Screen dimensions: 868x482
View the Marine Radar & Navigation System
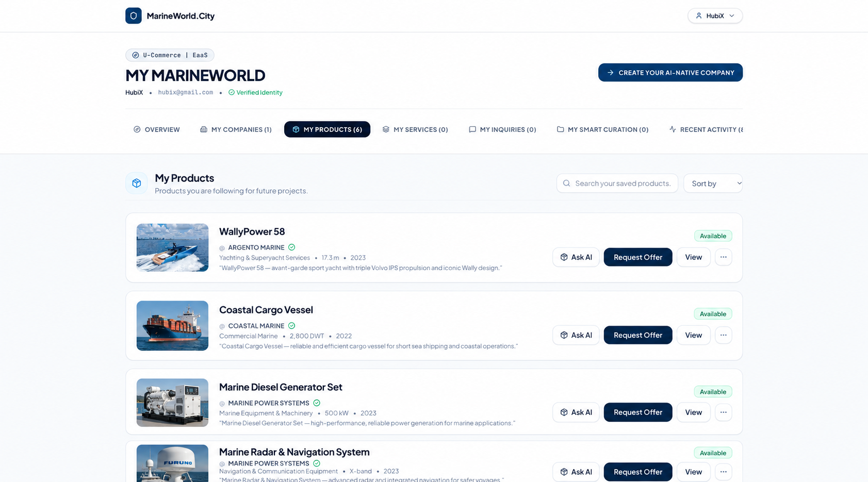tap(694, 472)
